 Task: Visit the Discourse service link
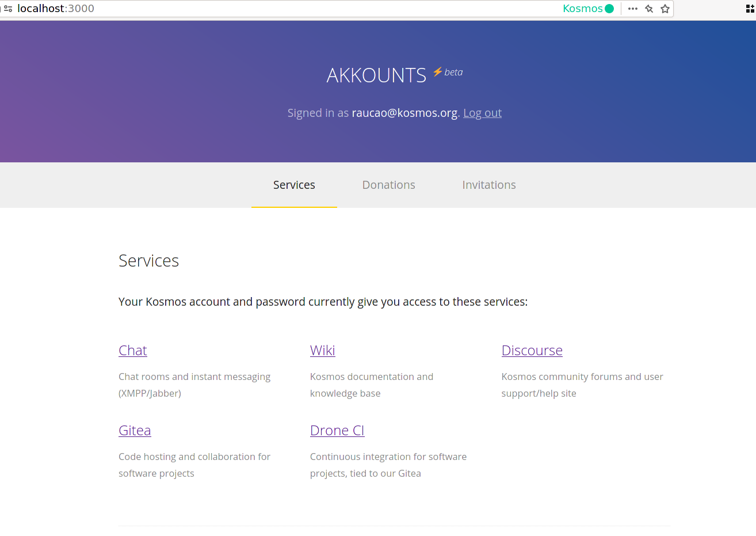(532, 351)
